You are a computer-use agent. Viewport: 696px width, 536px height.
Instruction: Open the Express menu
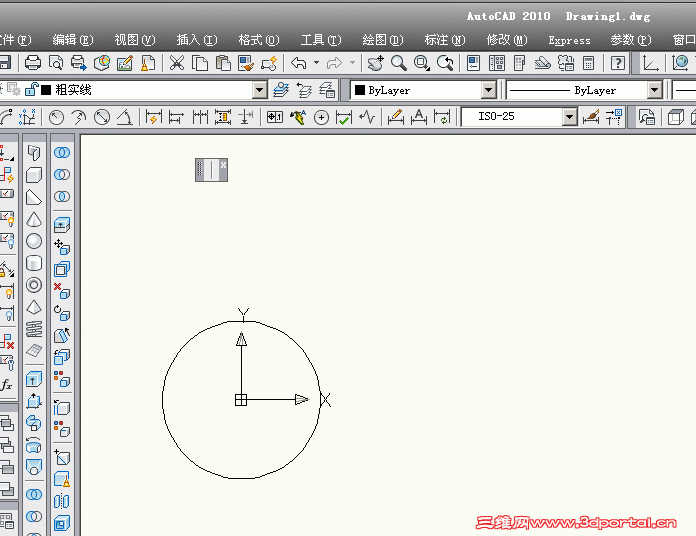click(x=569, y=40)
